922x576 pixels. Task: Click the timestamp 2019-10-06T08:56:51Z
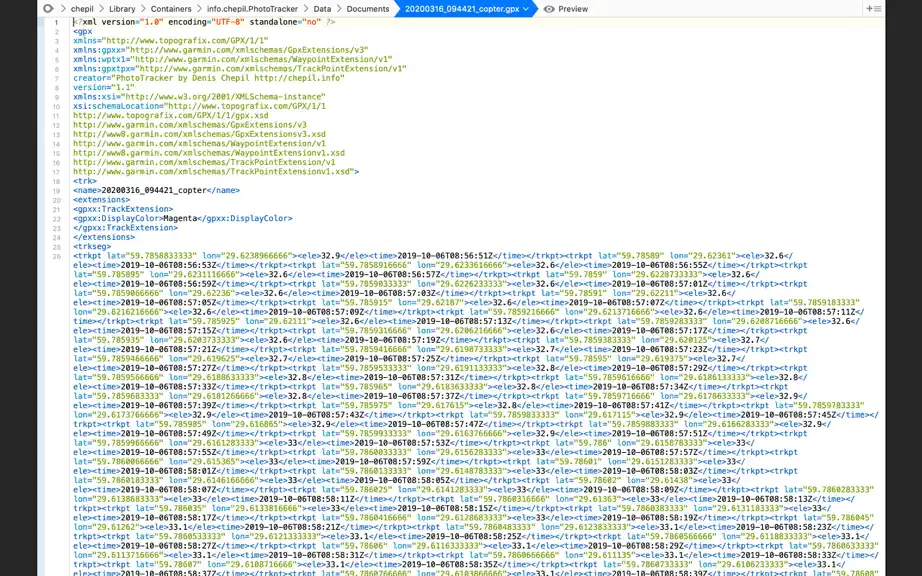coord(445,256)
